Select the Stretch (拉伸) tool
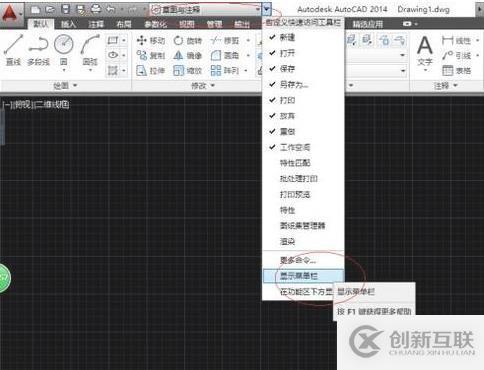Viewport: 484px width, 370px height. [151, 70]
